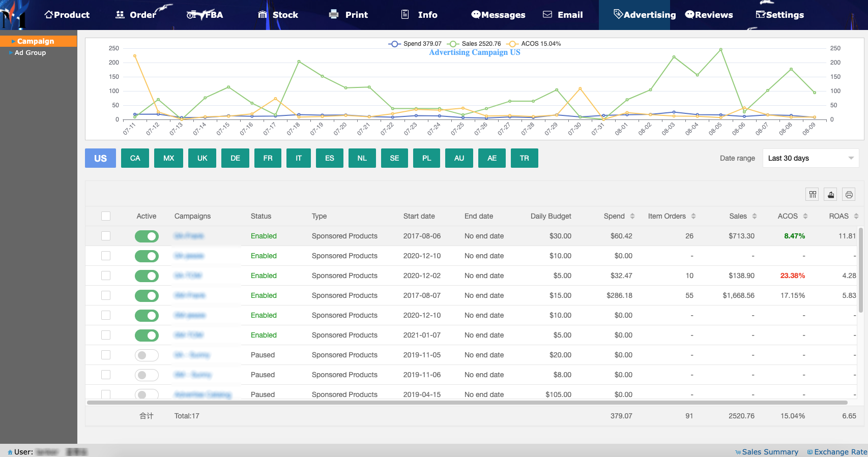Open the Reviews menu in top navigation
Screen dimensions: 868x457
709,15
